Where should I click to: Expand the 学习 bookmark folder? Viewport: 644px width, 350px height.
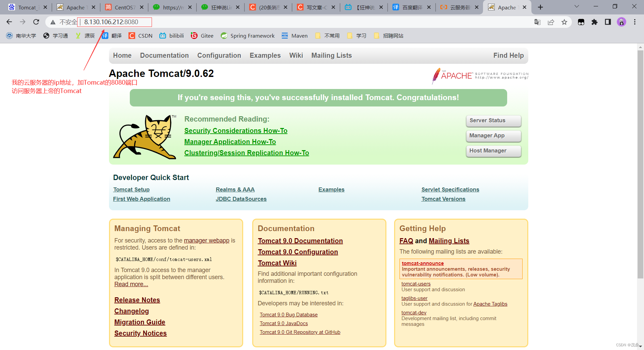click(x=357, y=36)
